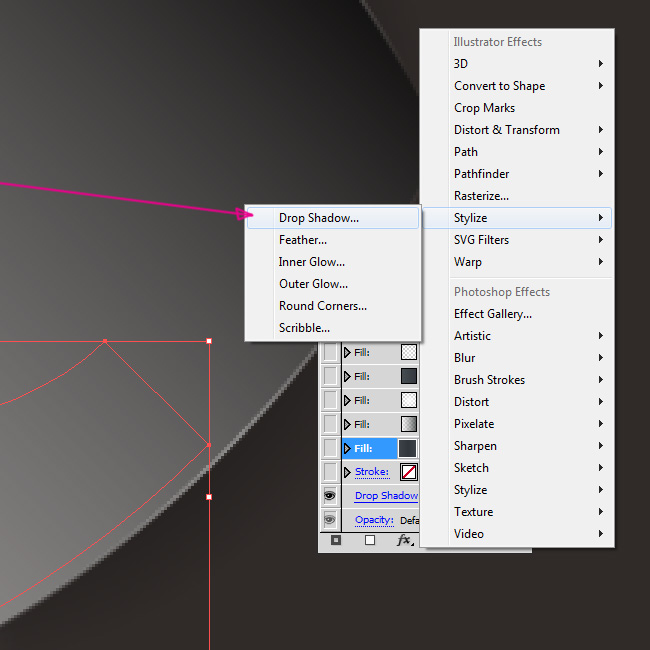650x650 pixels.
Task: Expand the highlighted Fill row triangle
Action: coord(347,448)
